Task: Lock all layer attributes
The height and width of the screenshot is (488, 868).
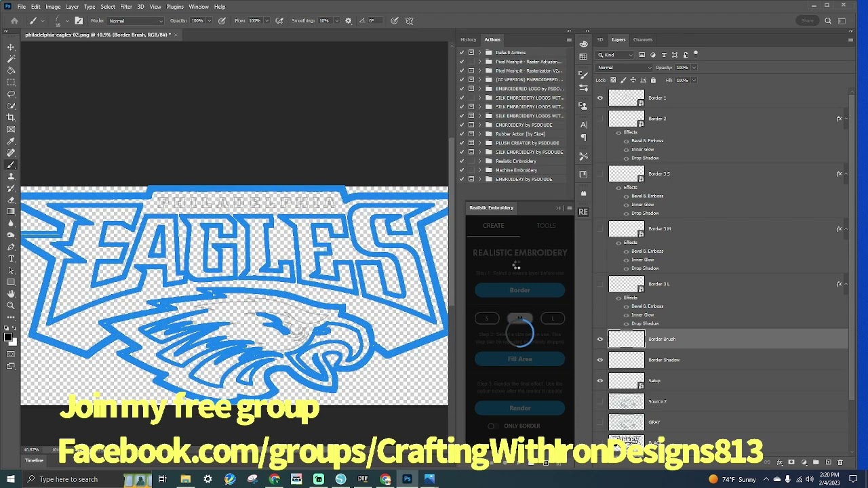Action: coord(653,80)
